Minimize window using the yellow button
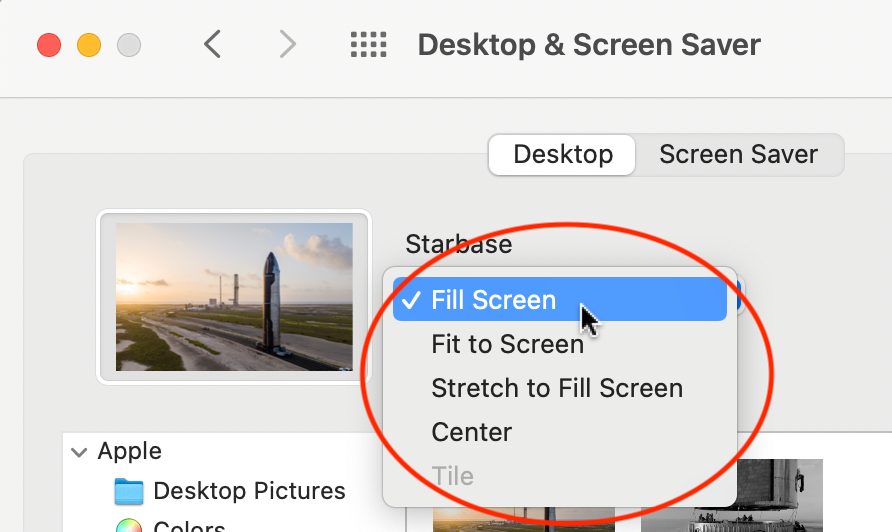Image resolution: width=892 pixels, height=532 pixels. 89,45
